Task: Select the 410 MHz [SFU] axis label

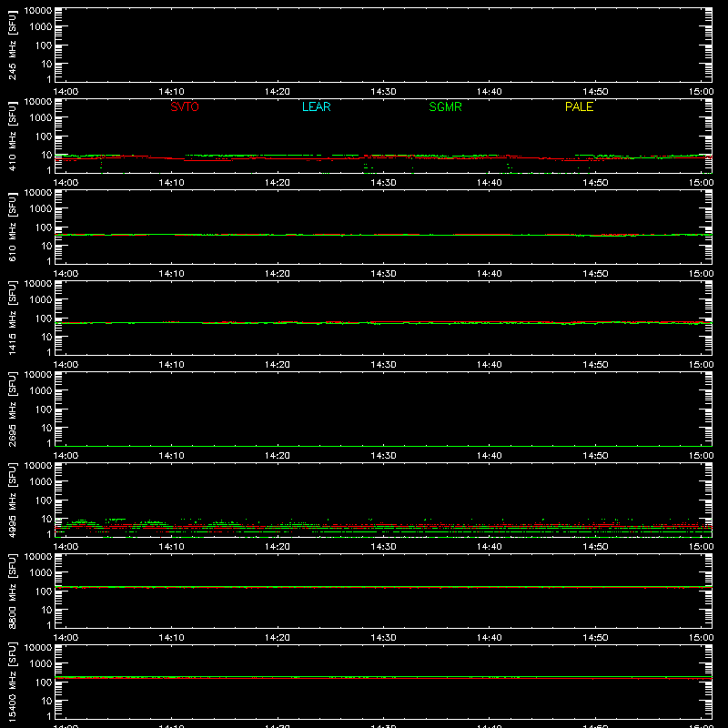Action: (12, 136)
